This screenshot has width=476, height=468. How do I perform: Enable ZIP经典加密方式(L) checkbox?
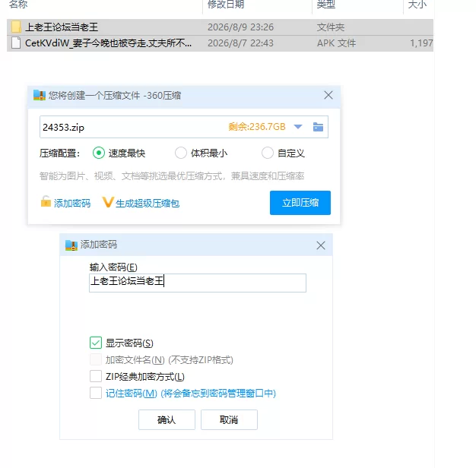(x=96, y=376)
